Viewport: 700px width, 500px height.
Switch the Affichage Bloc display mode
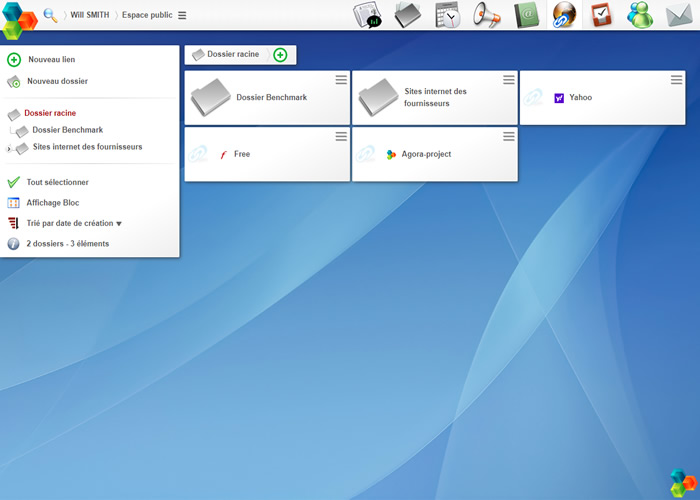pos(52,203)
